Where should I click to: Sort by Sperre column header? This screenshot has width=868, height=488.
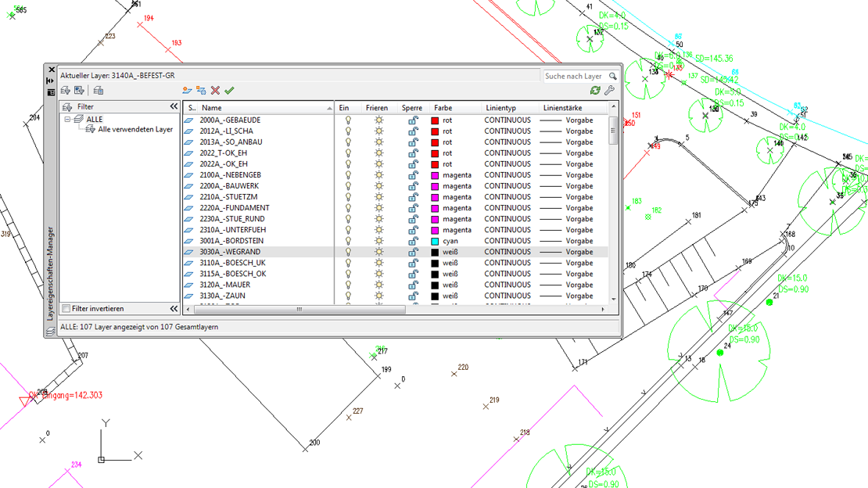coord(413,108)
